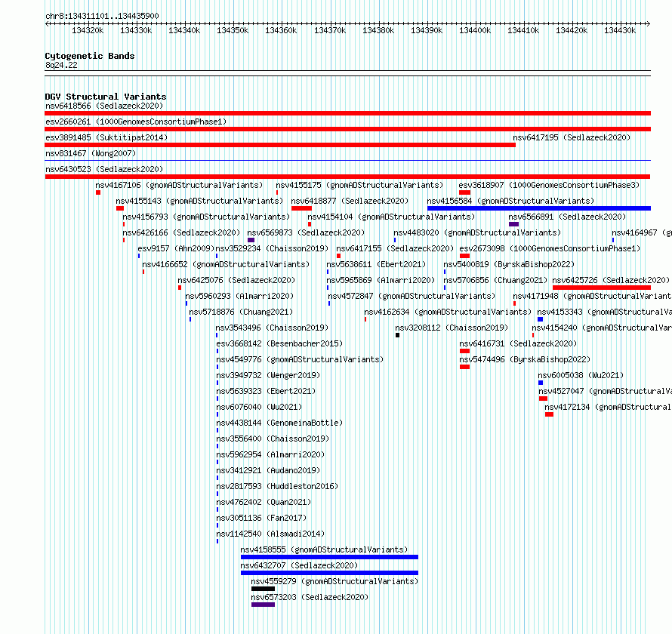The width and height of the screenshot is (672, 634).
Task: Open nsv6425076 (Sedlazeck2020) label
Action: (236, 280)
